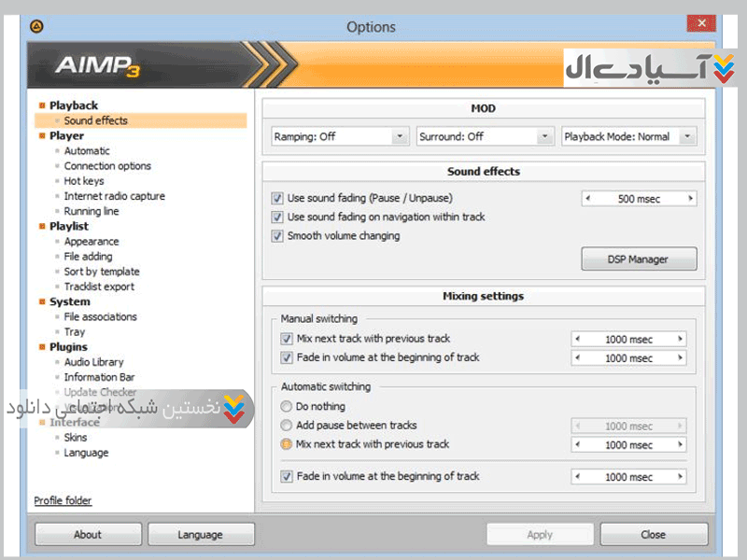This screenshot has width=747, height=560.
Task: Increase automatic mix next track duration arrow
Action: pyautogui.click(x=681, y=445)
